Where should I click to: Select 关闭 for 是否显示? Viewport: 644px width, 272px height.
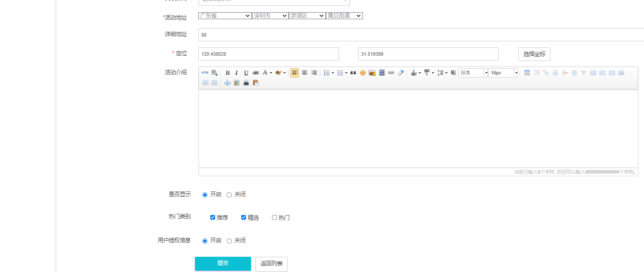[x=229, y=195]
